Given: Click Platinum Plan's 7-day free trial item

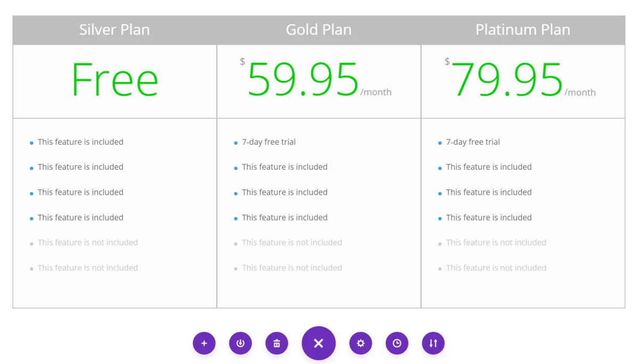Looking at the screenshot, I should [x=473, y=142].
